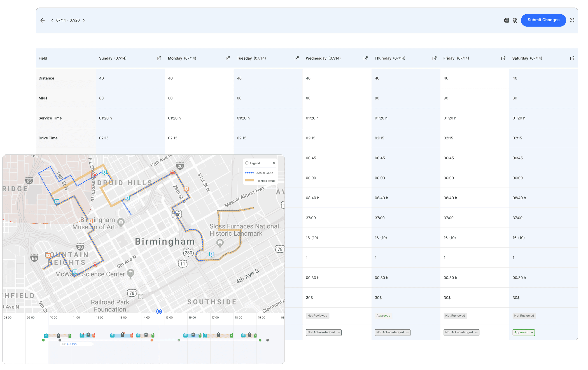The height and width of the screenshot is (370, 588).
Task: Go to next week after 07/20
Action: [x=84, y=20]
